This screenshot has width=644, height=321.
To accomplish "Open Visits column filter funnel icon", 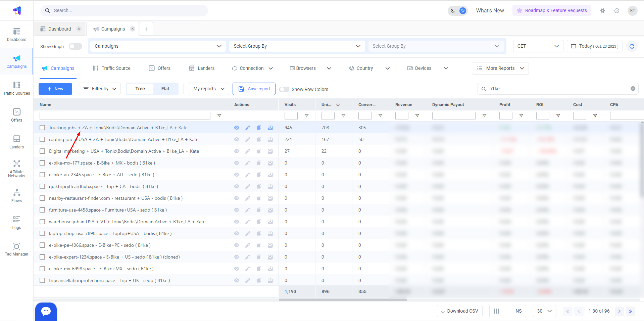I will 306,116.
